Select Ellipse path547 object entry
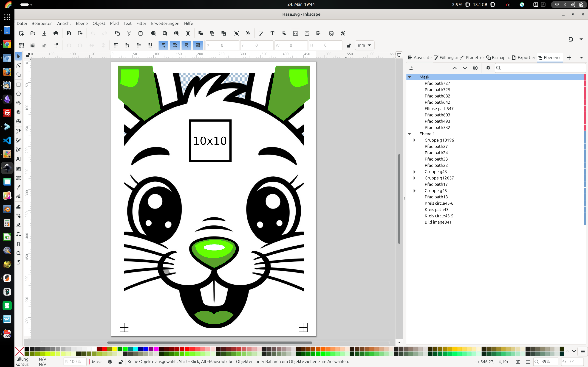 tap(439, 108)
